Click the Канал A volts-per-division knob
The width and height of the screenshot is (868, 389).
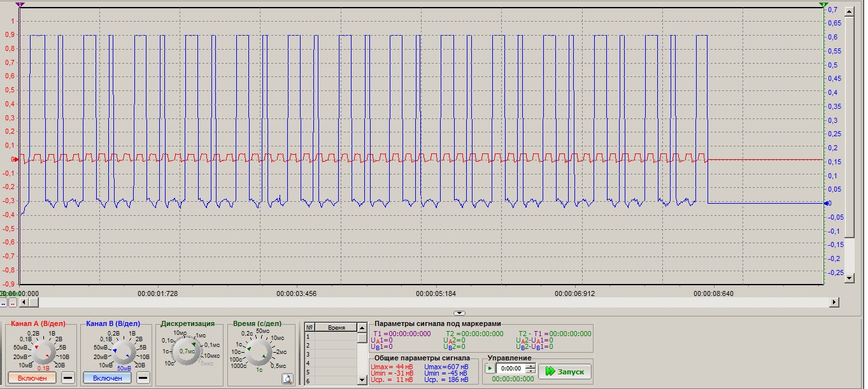(44, 352)
